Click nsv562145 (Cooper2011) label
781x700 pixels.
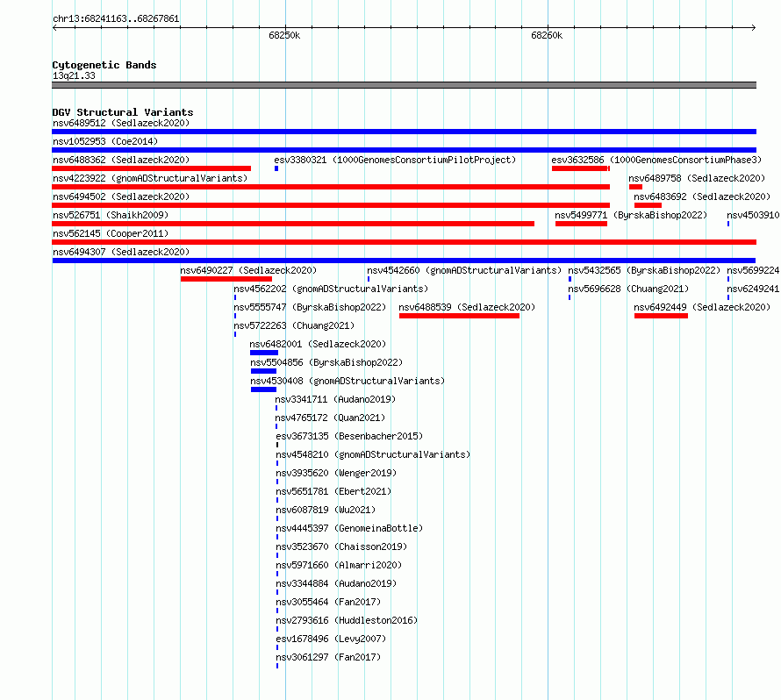point(111,233)
